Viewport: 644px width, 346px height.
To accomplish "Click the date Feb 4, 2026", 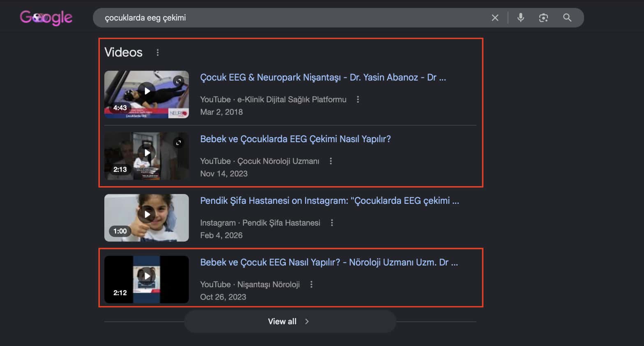I will click(221, 235).
